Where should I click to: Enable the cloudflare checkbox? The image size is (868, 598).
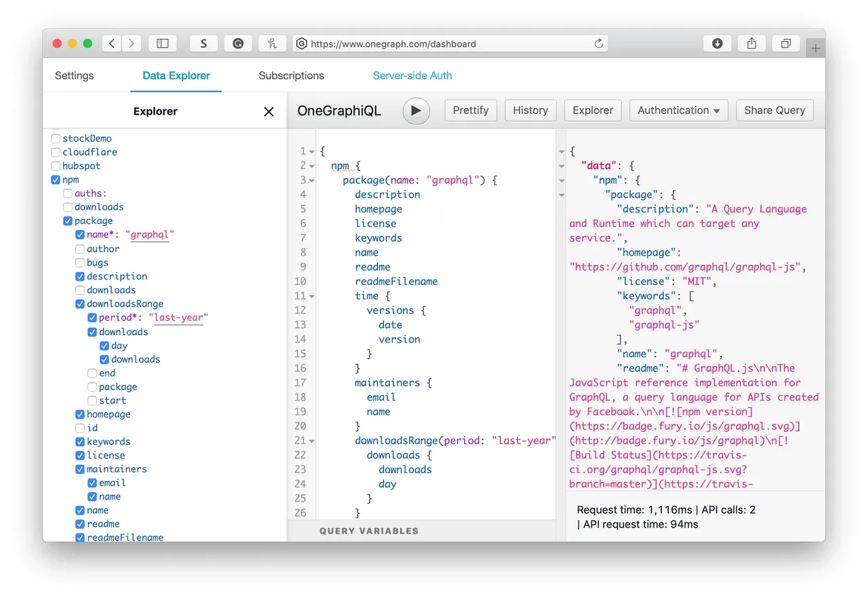56,152
